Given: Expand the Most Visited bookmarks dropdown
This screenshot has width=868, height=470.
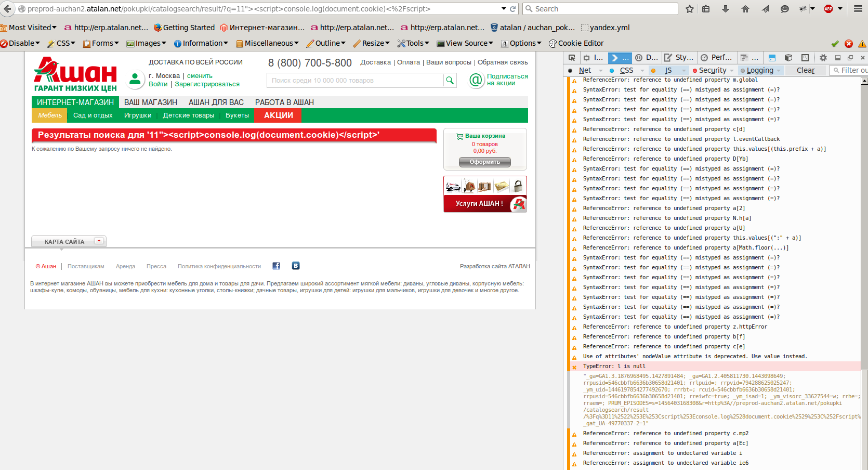Looking at the screenshot, I should tap(29, 28).
